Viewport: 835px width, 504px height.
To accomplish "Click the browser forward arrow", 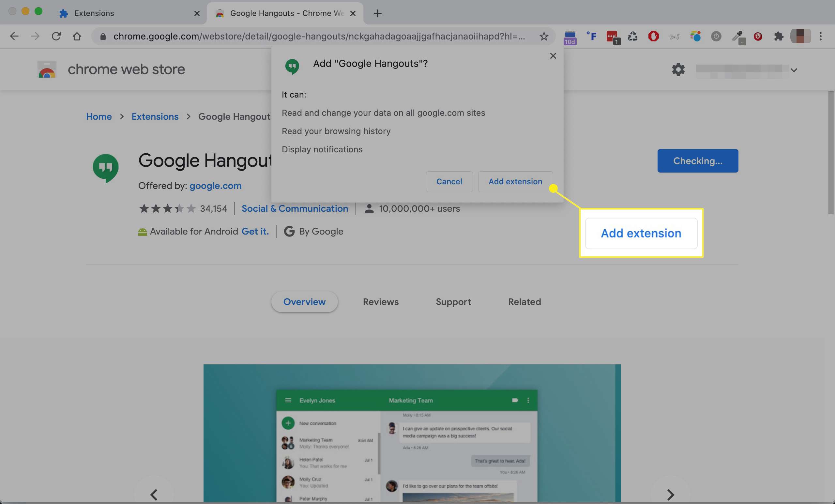I will [35, 36].
